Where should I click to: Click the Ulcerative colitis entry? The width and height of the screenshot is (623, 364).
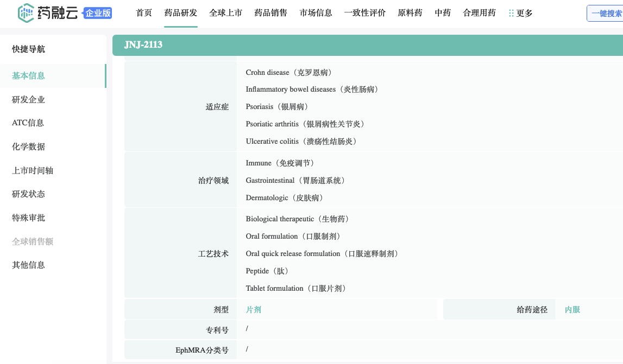pos(301,141)
